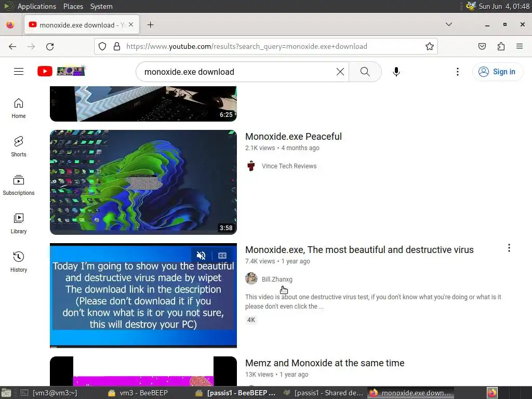
Task: Open the Firefox View pinned icon
Action: tap(10, 25)
